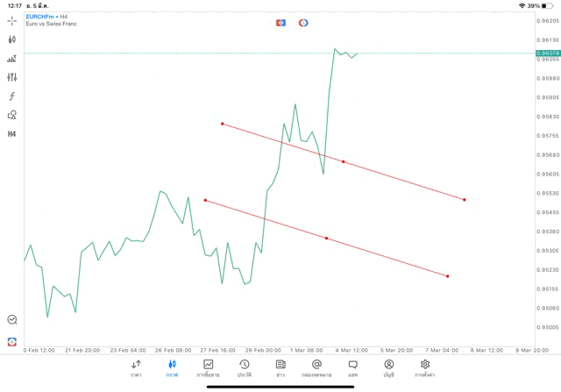Open the chart settings sliders icon
Screen dimensions: 561x392
[x=12, y=77]
